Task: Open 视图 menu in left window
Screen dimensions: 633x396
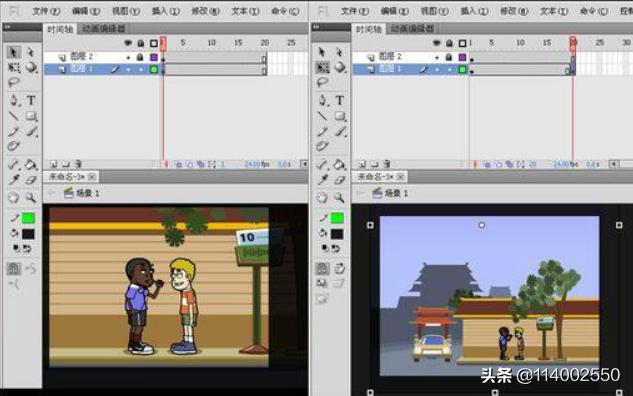Action: point(126,11)
